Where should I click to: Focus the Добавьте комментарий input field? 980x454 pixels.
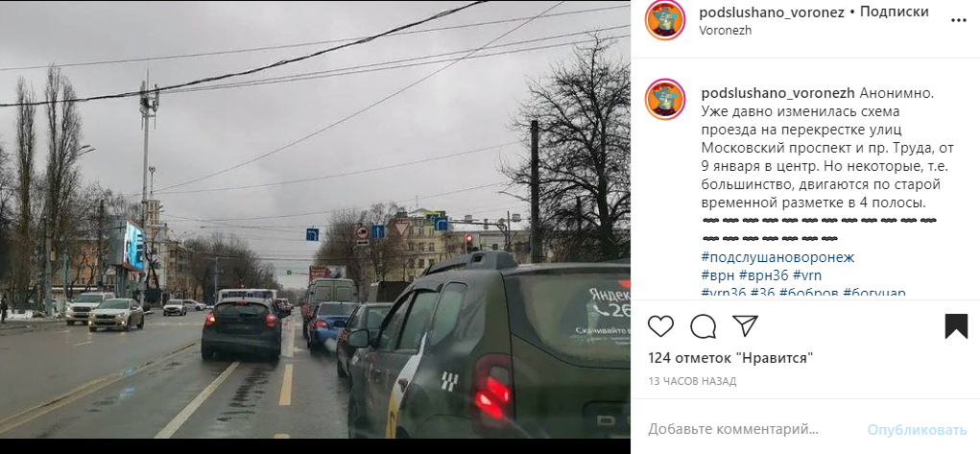750,430
